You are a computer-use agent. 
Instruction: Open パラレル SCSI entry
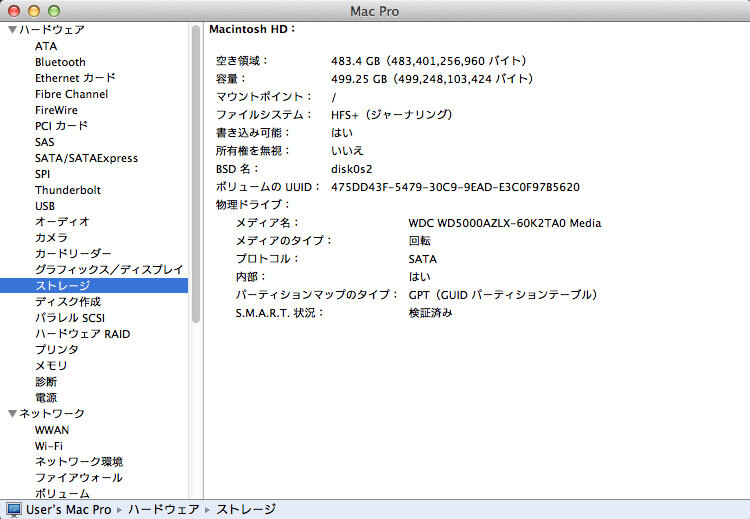[x=70, y=318]
